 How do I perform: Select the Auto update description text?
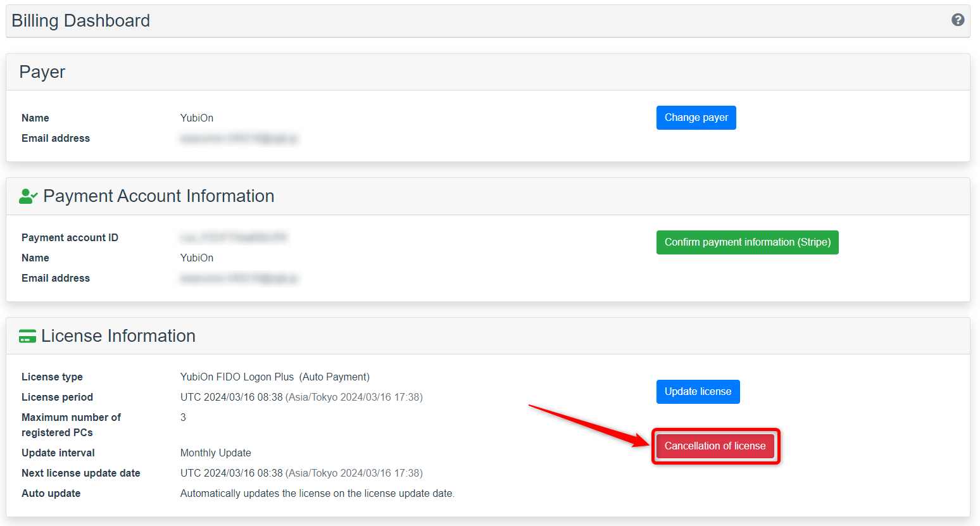[317, 494]
